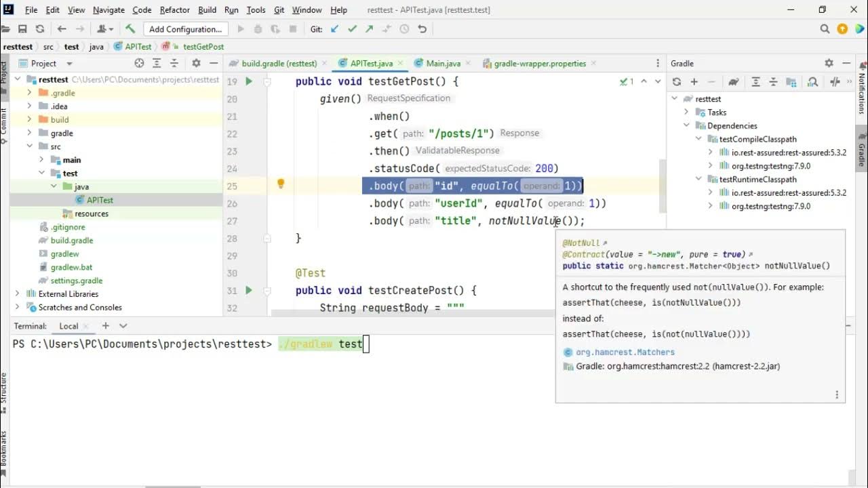Expand the main folder
Image resolution: width=868 pixels, height=488 pixels.
tap(41, 160)
